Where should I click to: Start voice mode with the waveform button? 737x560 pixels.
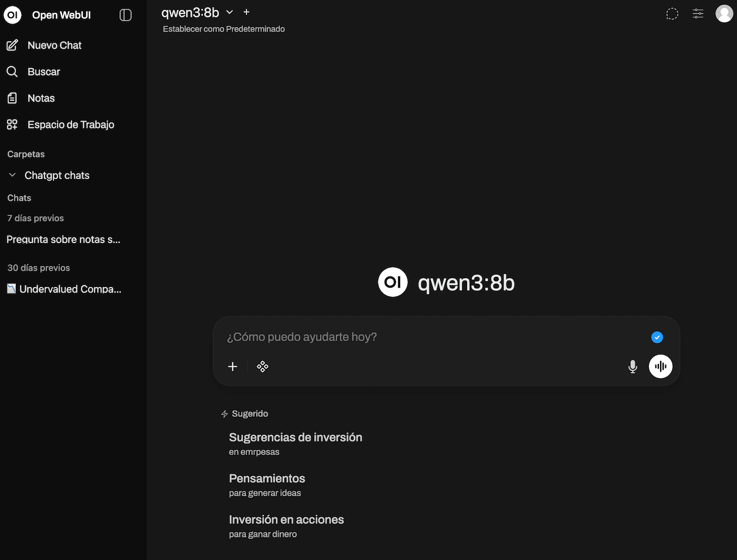[x=661, y=367]
